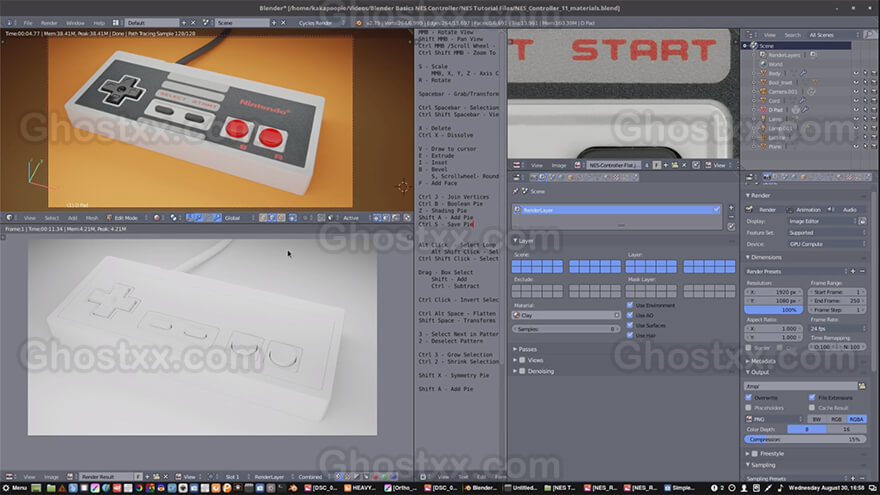The width and height of the screenshot is (880, 495).
Task: Select BW color mode button
Action: (x=817, y=419)
